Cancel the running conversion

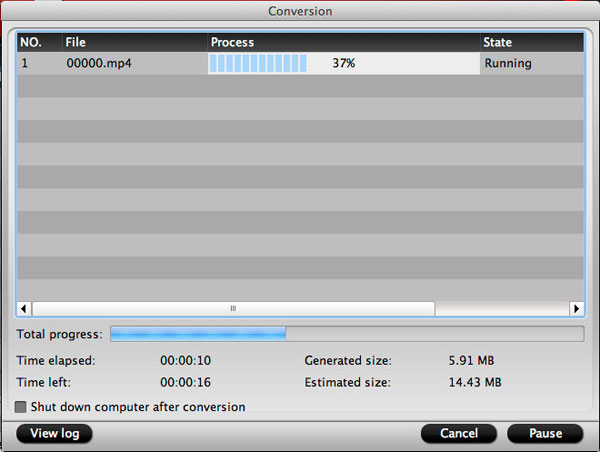[x=458, y=433]
